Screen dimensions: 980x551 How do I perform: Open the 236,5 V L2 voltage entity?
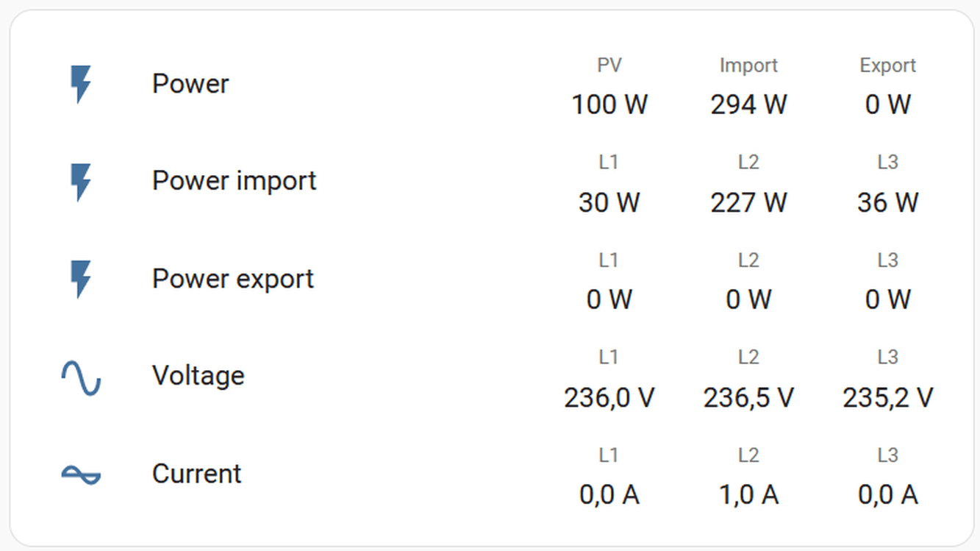(748, 398)
